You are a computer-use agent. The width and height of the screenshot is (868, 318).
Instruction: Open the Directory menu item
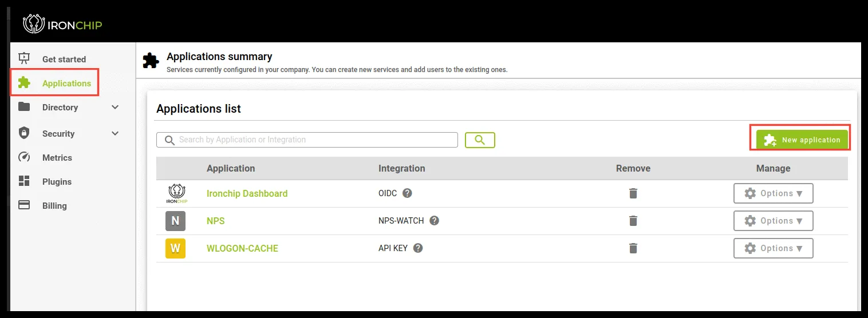coord(60,107)
